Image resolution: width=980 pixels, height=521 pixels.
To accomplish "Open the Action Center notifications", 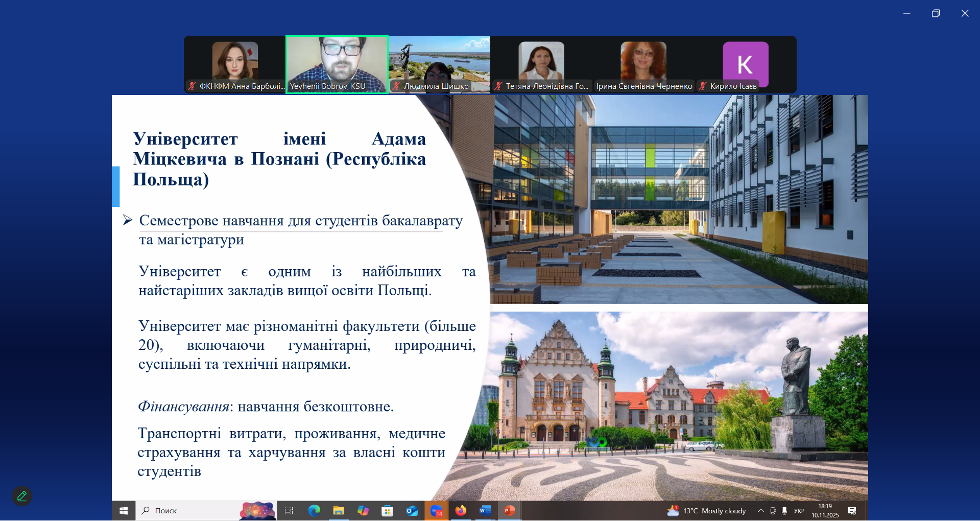I will [x=852, y=510].
